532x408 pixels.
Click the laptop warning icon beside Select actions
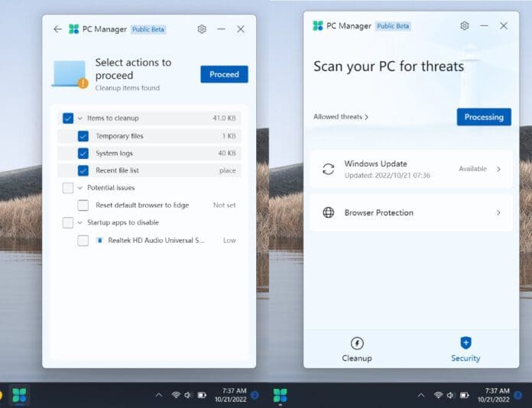[x=70, y=73]
